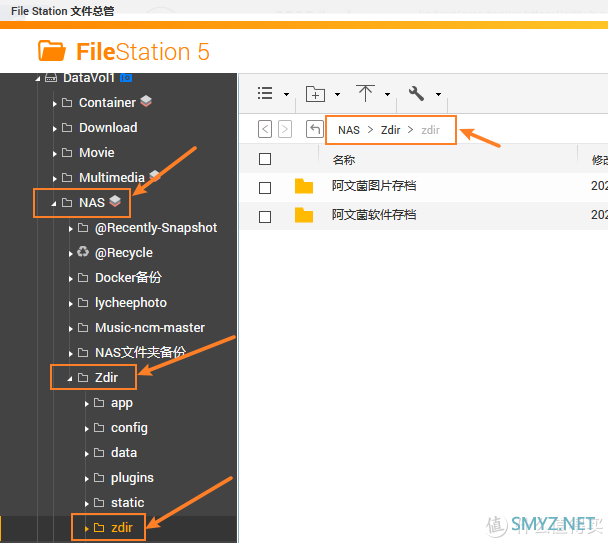Collapse the NAS folder arrow

pyautogui.click(x=54, y=204)
